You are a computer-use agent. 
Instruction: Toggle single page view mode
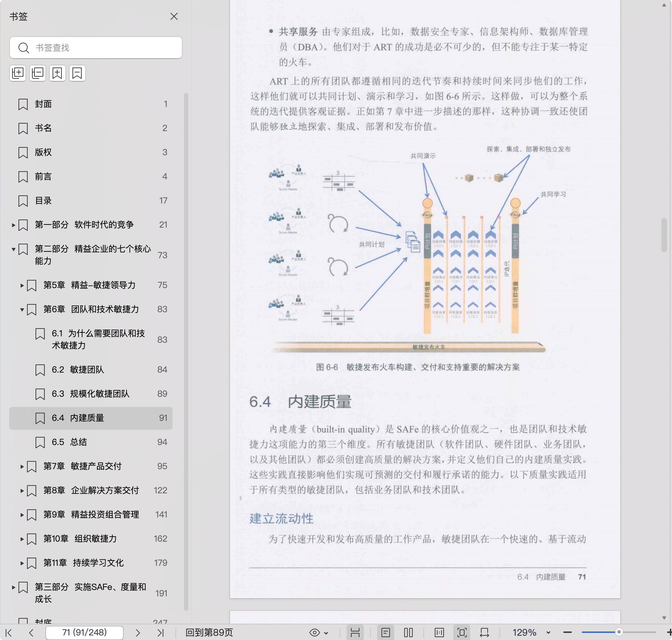(386, 633)
